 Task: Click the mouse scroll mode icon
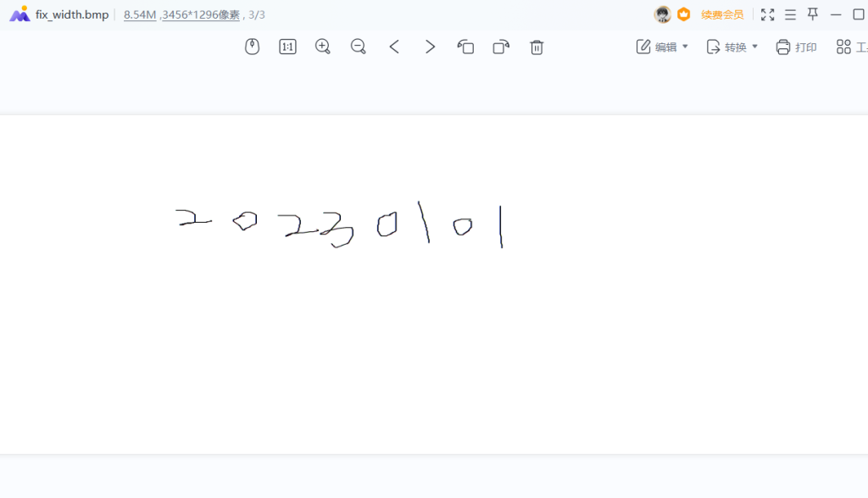[x=252, y=47]
